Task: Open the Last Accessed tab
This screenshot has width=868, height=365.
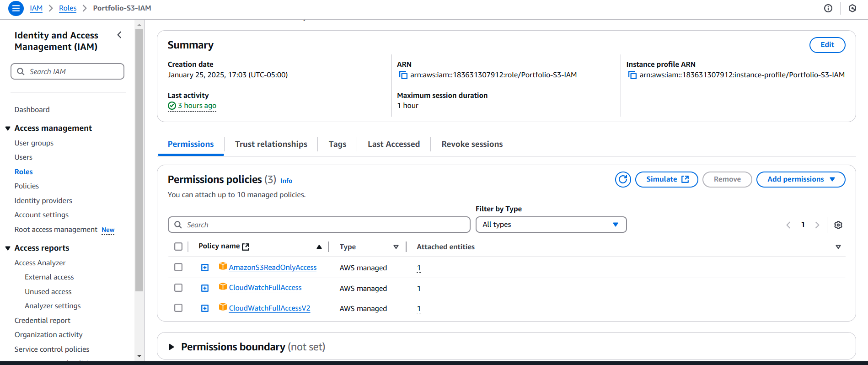Action: tap(394, 144)
